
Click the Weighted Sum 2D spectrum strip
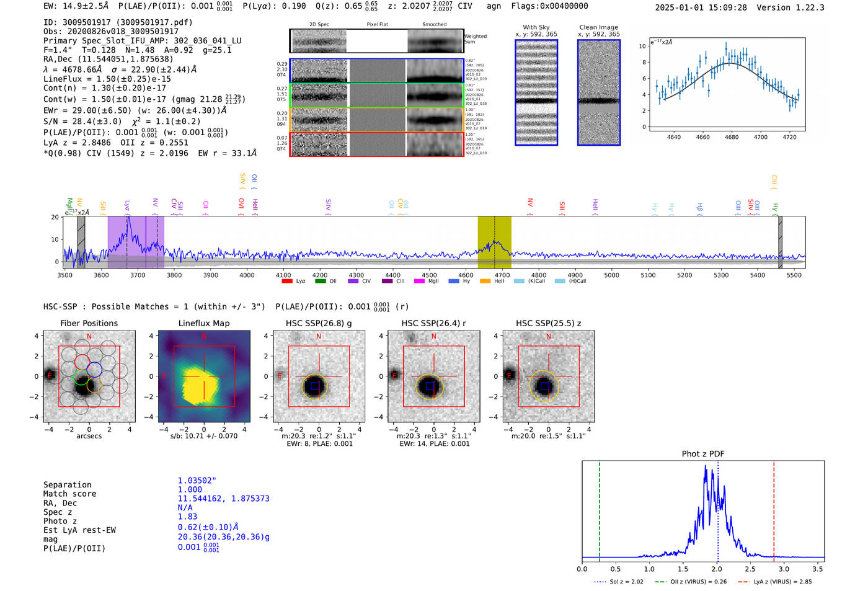[377, 41]
